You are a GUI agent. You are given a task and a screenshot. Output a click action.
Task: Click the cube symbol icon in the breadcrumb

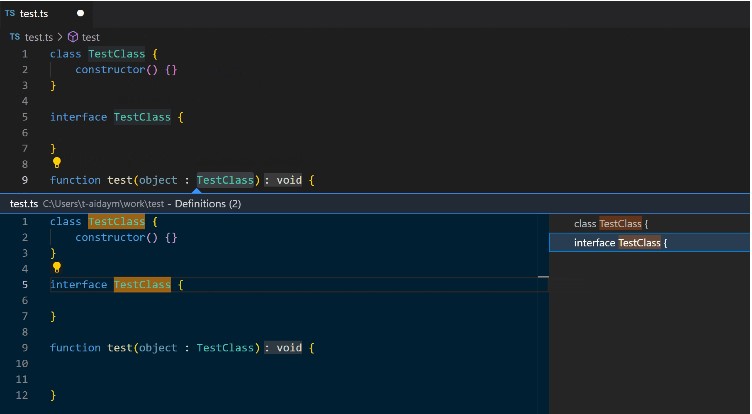tap(73, 37)
